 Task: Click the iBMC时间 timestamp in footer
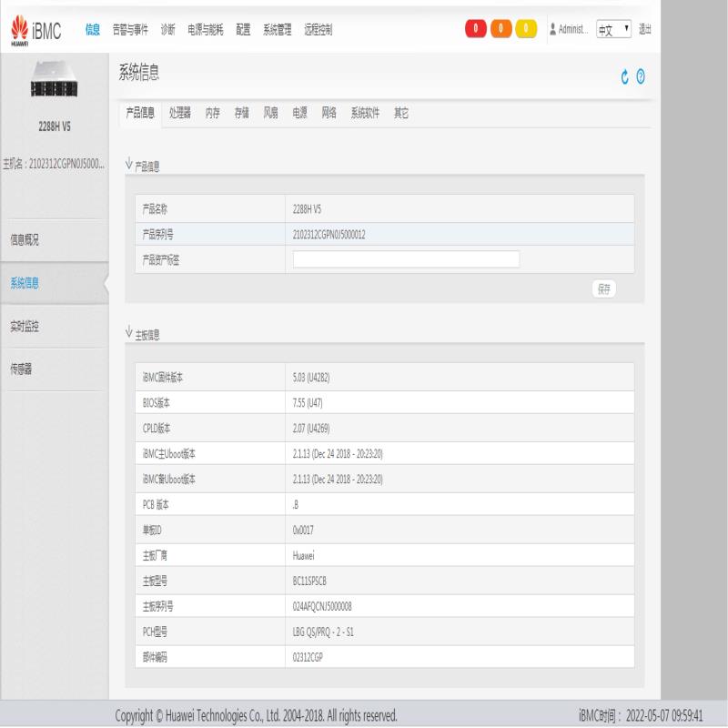tap(641, 715)
